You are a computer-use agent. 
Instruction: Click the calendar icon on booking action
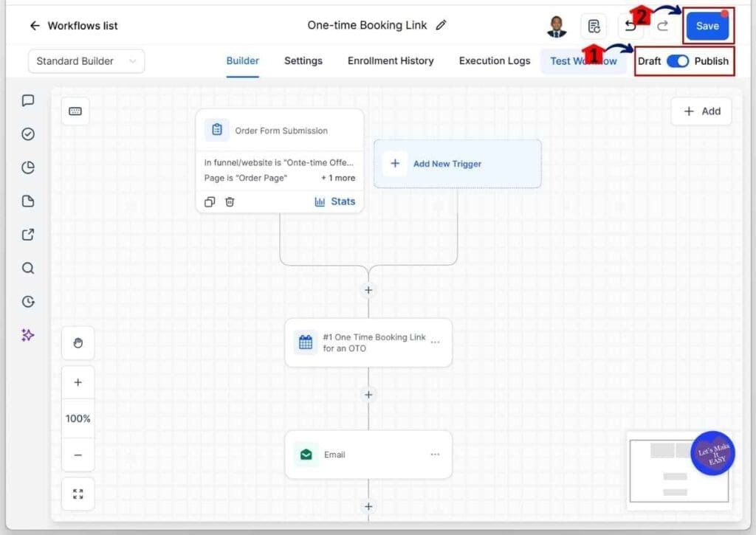point(306,342)
